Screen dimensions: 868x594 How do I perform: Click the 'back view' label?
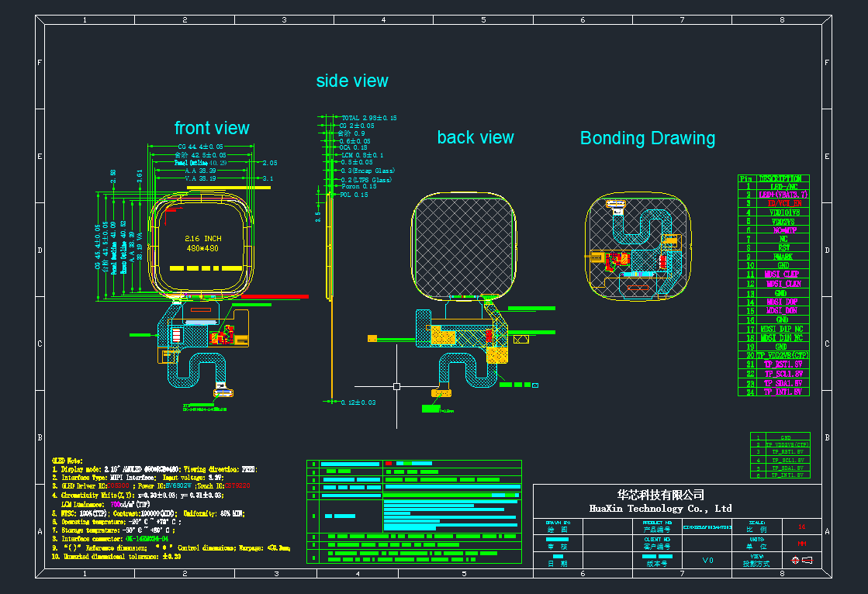click(475, 137)
